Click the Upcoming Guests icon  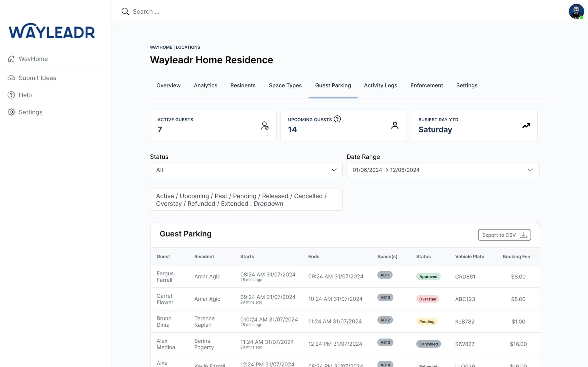[x=394, y=126]
